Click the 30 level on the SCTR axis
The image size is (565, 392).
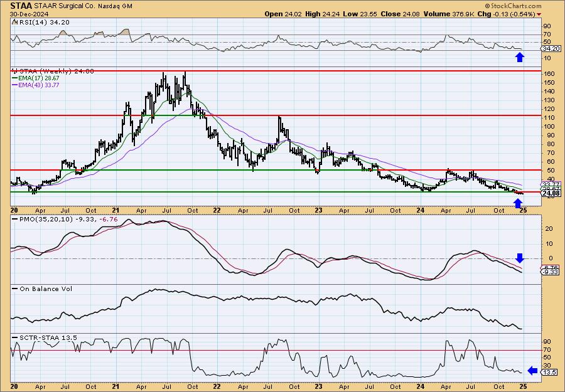click(x=547, y=366)
